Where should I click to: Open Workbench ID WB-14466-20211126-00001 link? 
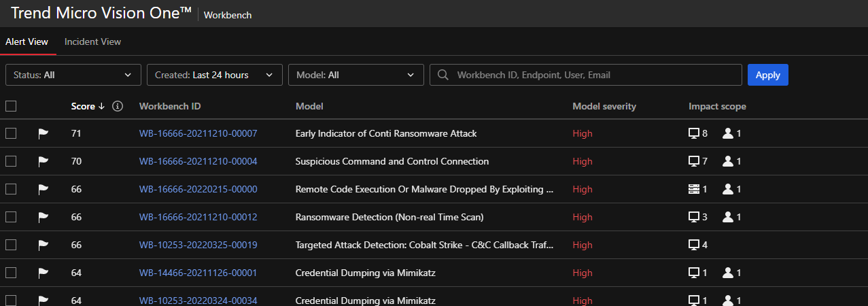pos(198,273)
